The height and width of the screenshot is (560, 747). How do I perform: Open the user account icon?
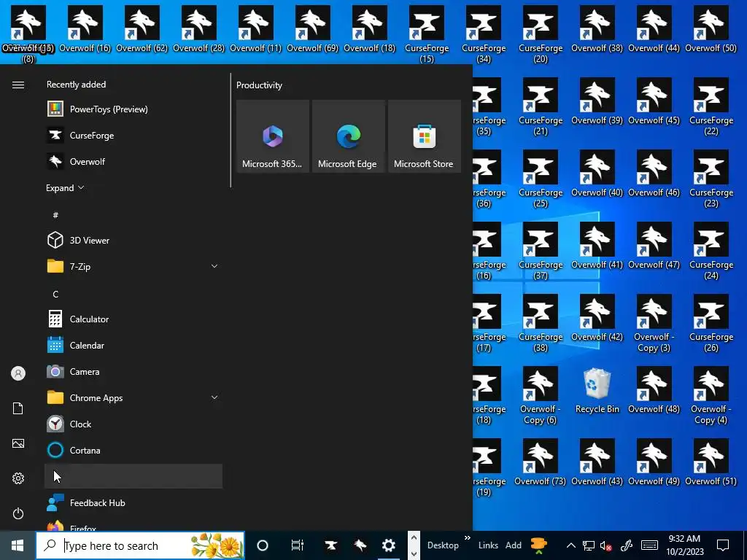18,373
